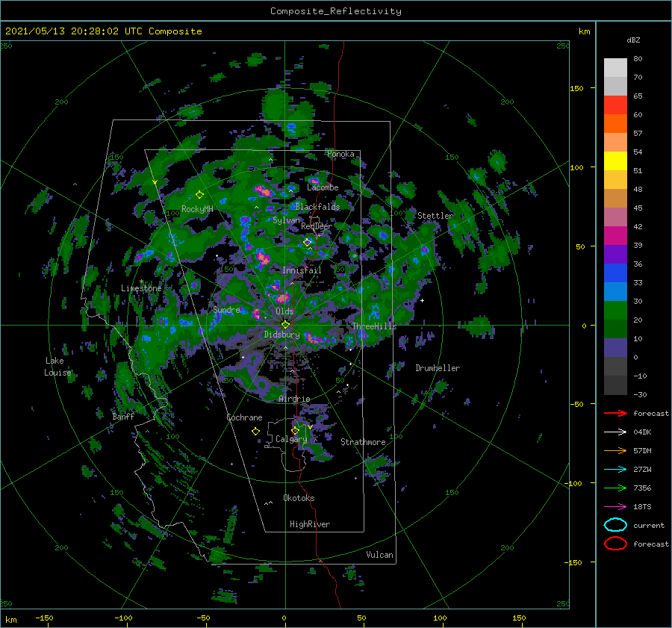
Task: Click the Lake Louise label
Action: click(x=57, y=367)
